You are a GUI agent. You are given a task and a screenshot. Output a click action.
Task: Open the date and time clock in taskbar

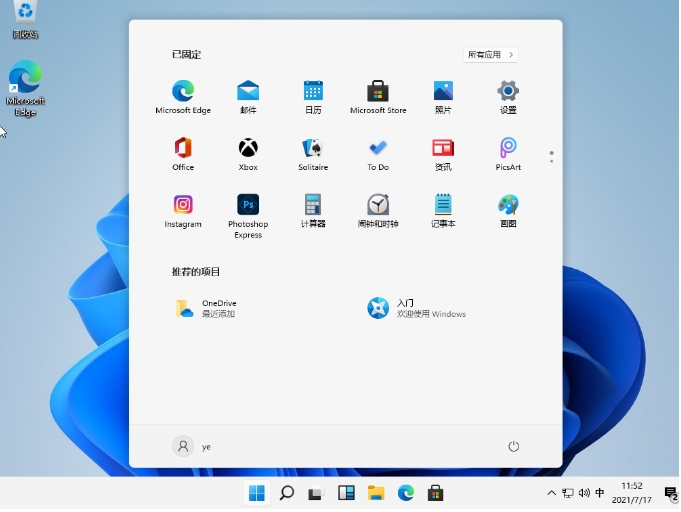click(x=631, y=493)
